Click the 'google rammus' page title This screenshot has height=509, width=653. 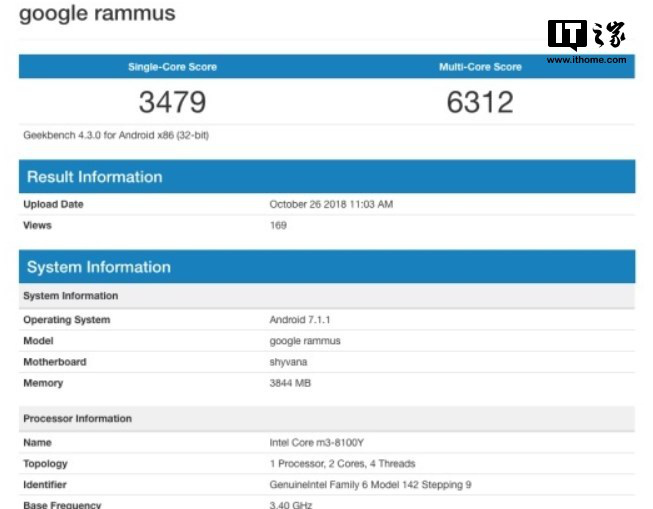pyautogui.click(x=97, y=13)
